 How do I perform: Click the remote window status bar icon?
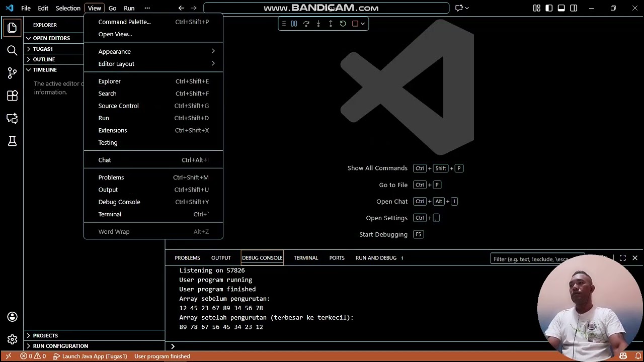click(x=8, y=356)
